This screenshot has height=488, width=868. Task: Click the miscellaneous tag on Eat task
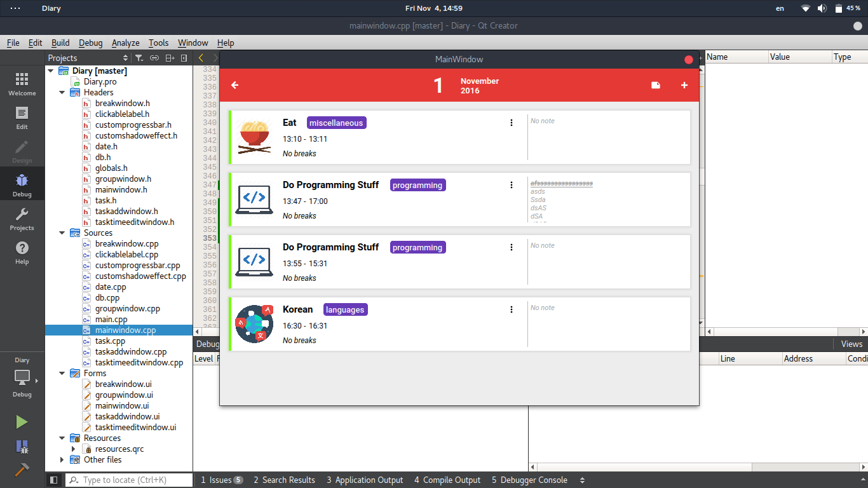[336, 123]
